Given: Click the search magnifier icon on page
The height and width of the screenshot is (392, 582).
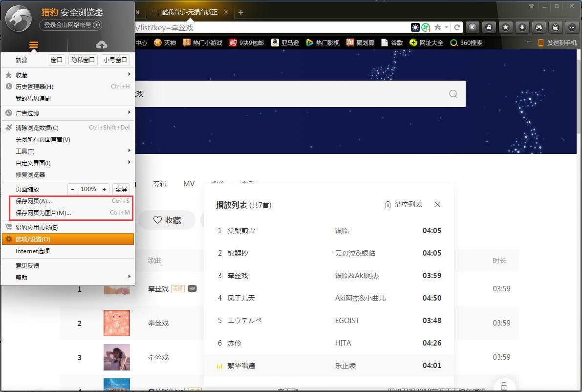Looking at the screenshot, I should [453, 94].
